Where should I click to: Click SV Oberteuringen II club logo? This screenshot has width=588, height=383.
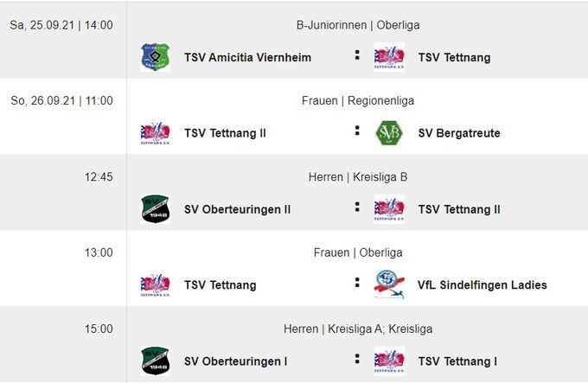click(x=155, y=209)
